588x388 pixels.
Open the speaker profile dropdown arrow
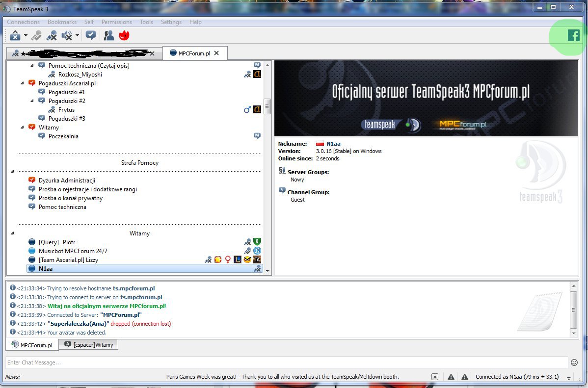pos(77,36)
